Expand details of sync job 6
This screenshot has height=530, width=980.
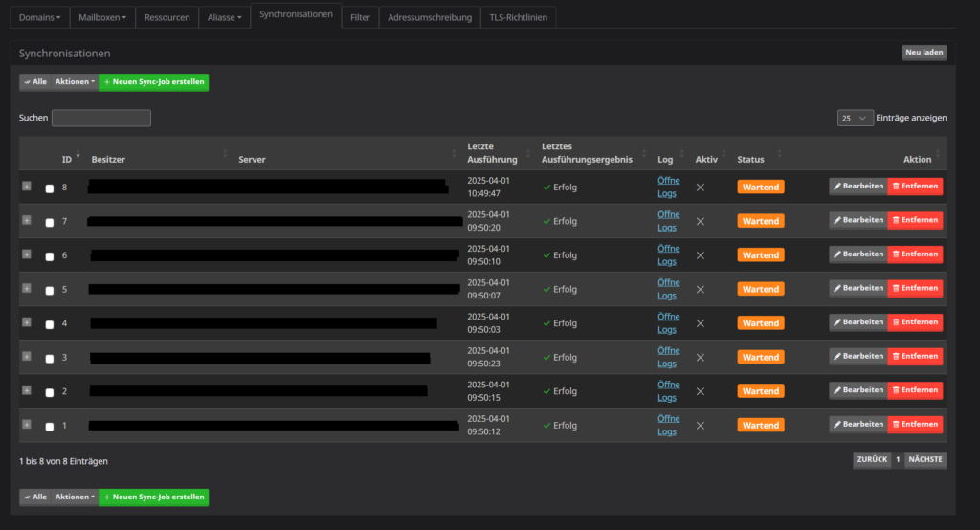tap(26, 254)
